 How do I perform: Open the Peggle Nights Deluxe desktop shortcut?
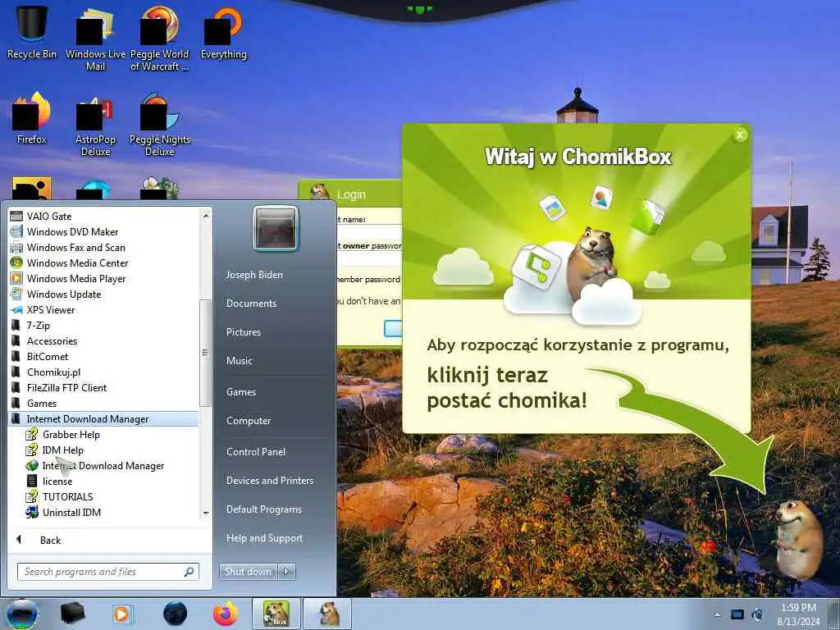[160, 125]
